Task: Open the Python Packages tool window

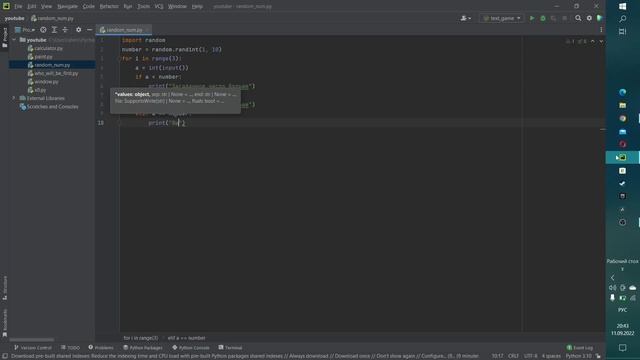Action: 143,348
